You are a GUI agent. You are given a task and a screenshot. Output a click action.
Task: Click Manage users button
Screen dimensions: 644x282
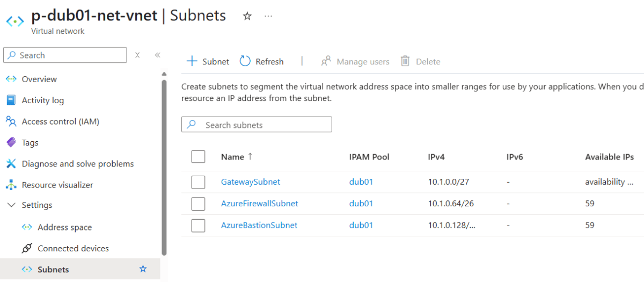pyautogui.click(x=355, y=61)
